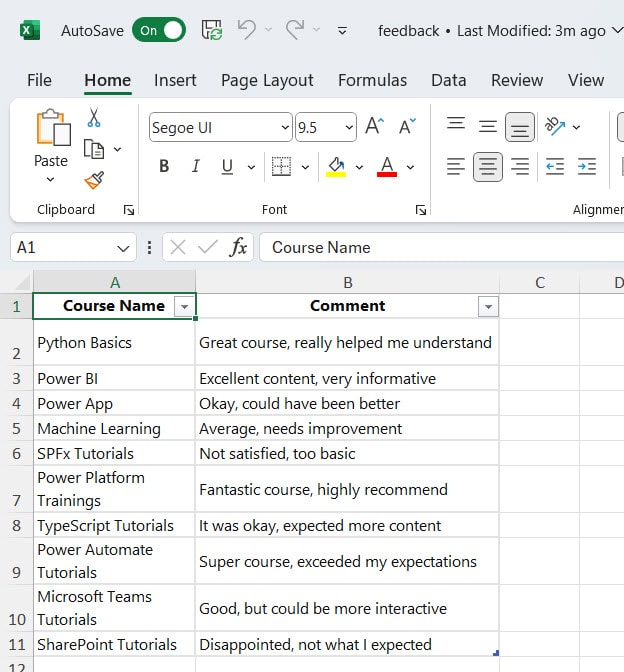The height and width of the screenshot is (672, 624).
Task: Open the Clipboard dialog launcher
Action: tap(129, 210)
